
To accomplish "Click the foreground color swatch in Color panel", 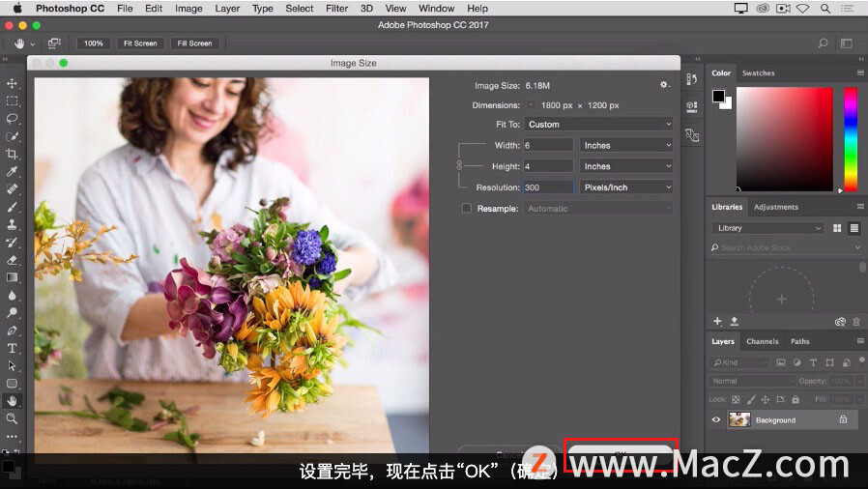I will (718, 96).
